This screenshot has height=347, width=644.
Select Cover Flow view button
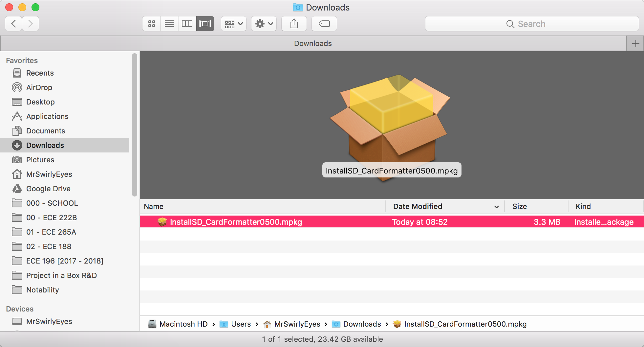(205, 24)
